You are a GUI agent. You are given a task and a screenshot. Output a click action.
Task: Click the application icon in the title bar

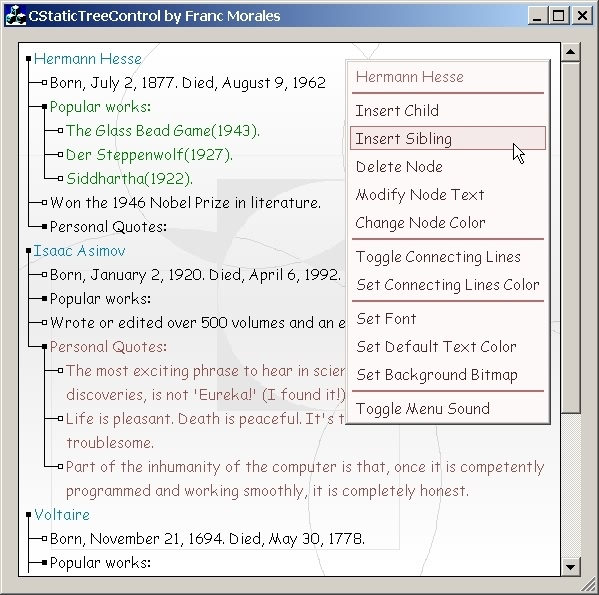[x=16, y=16]
